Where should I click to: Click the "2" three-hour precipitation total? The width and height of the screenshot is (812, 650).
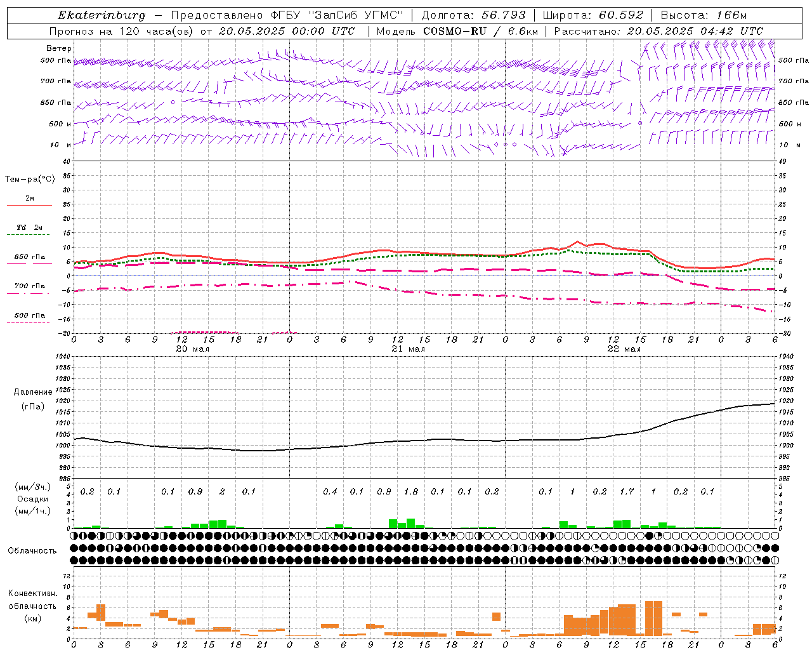tap(222, 491)
